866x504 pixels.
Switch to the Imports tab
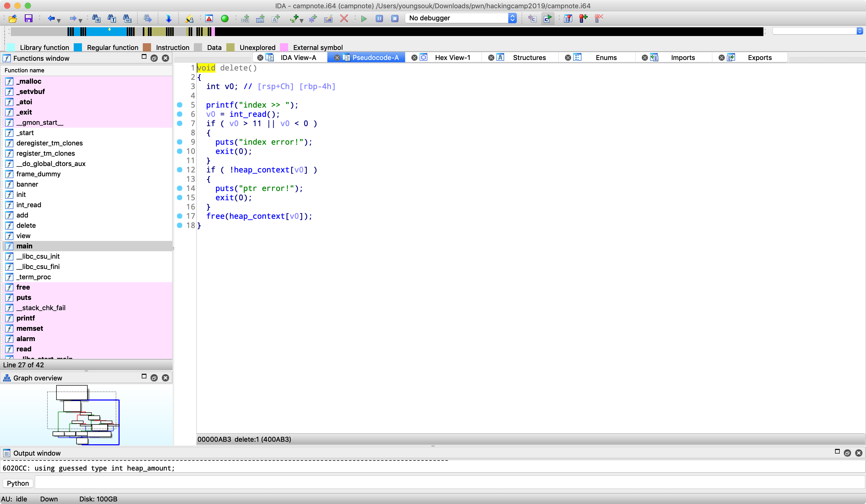pyautogui.click(x=682, y=57)
